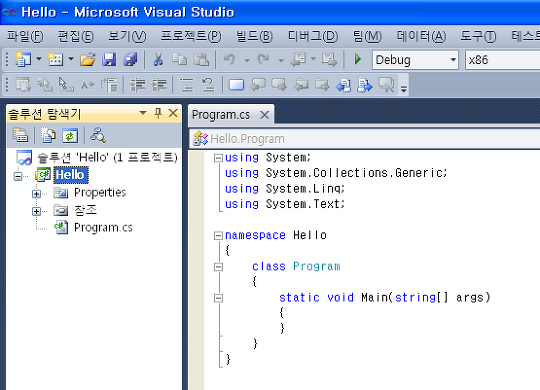Click the word 'args' in Main signature
Screen dimensions: 540x390
(470, 298)
